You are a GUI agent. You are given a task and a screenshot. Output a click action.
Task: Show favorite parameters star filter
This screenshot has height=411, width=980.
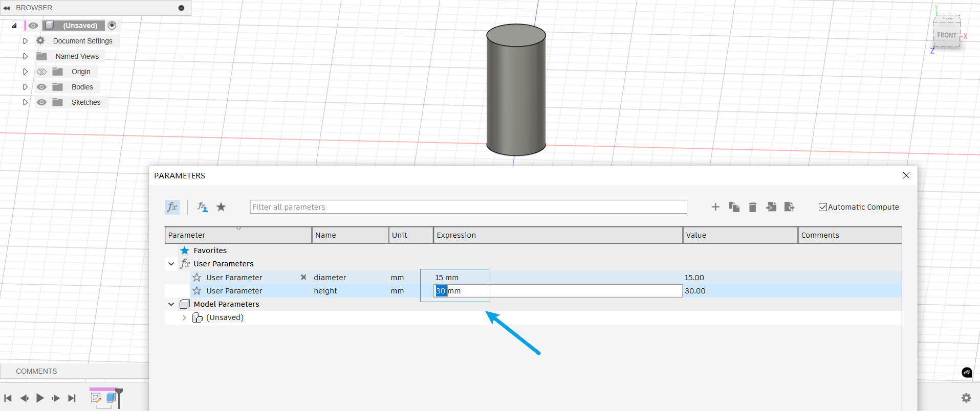pyautogui.click(x=221, y=207)
